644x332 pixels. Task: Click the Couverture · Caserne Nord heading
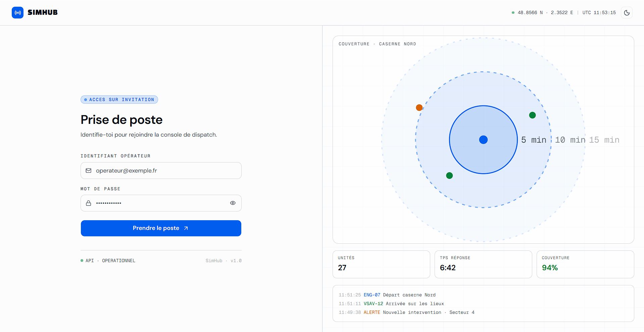click(x=377, y=44)
